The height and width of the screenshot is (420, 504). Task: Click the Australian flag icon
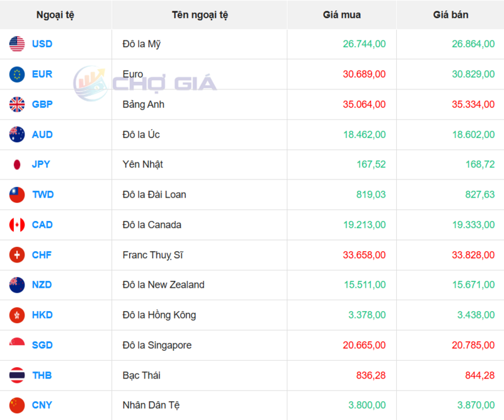pyautogui.click(x=17, y=134)
